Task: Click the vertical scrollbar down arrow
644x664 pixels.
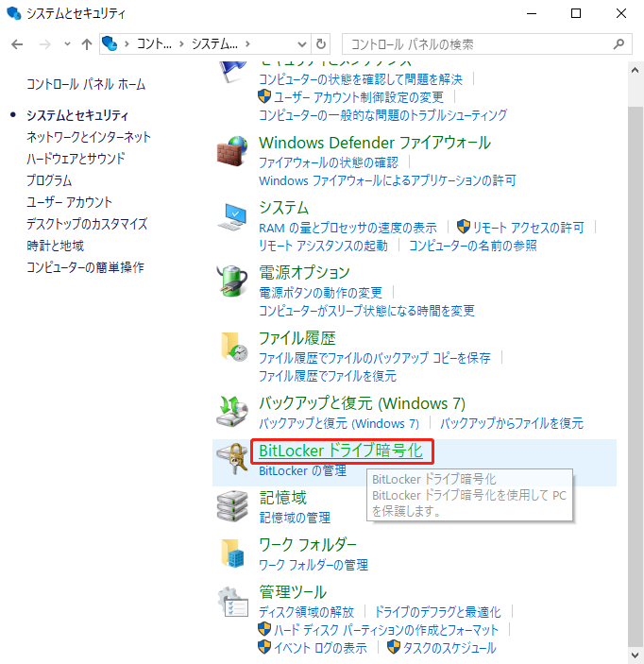Action: tap(635, 655)
